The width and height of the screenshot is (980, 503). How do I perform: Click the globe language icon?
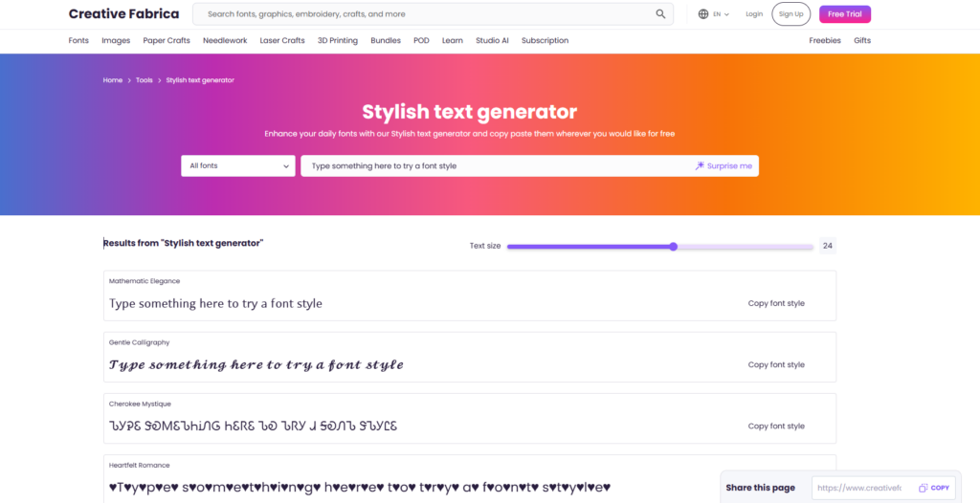[x=703, y=13]
